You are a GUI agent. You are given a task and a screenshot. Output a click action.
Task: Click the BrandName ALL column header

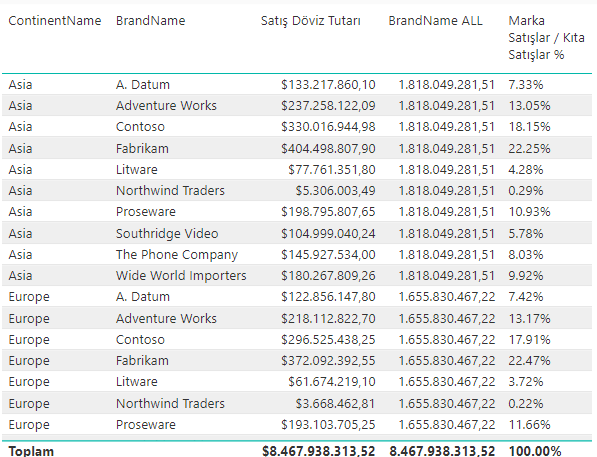coord(435,21)
